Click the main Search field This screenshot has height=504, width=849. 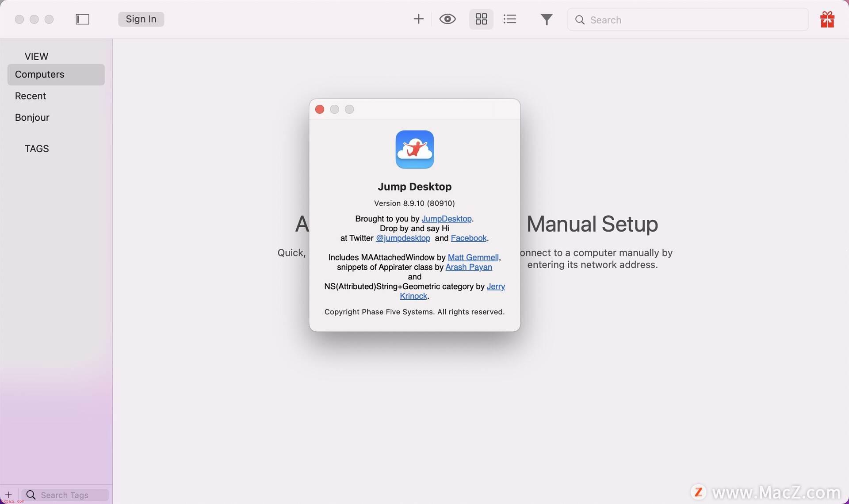[688, 20]
